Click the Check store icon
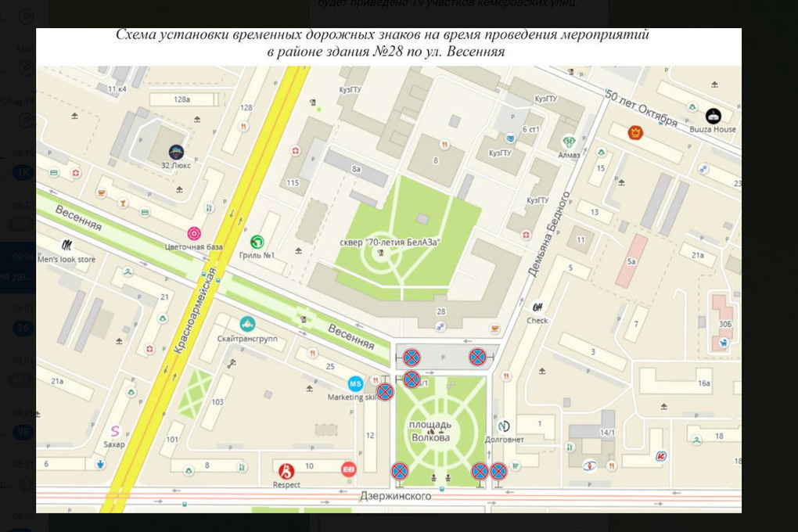Screen dimensions: 798x532 [537, 307]
